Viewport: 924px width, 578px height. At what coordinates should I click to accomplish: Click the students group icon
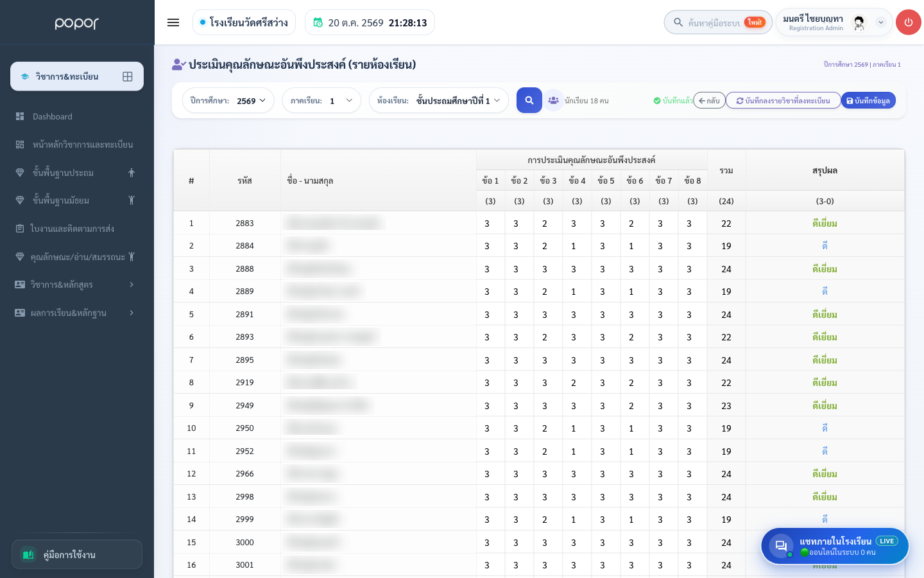click(x=553, y=100)
